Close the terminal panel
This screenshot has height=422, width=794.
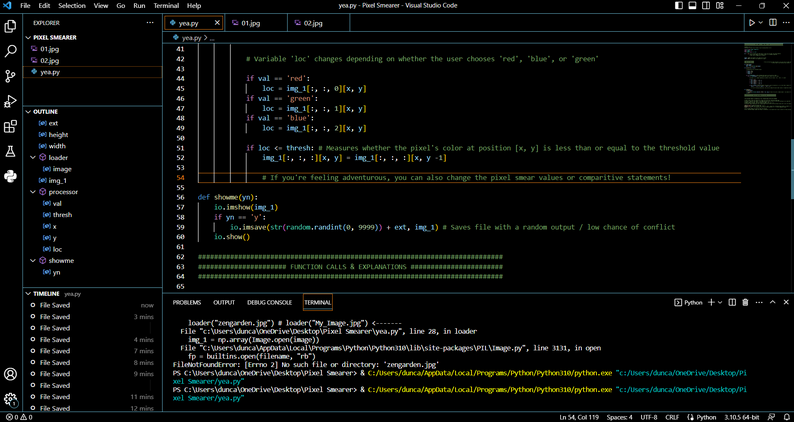click(786, 302)
